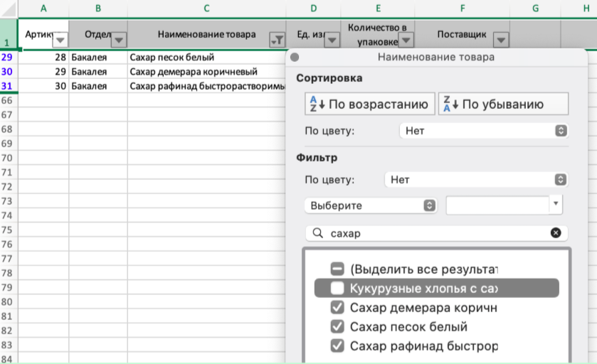Open the sort По цвету dropdown
597x364 pixels.
[x=484, y=131]
